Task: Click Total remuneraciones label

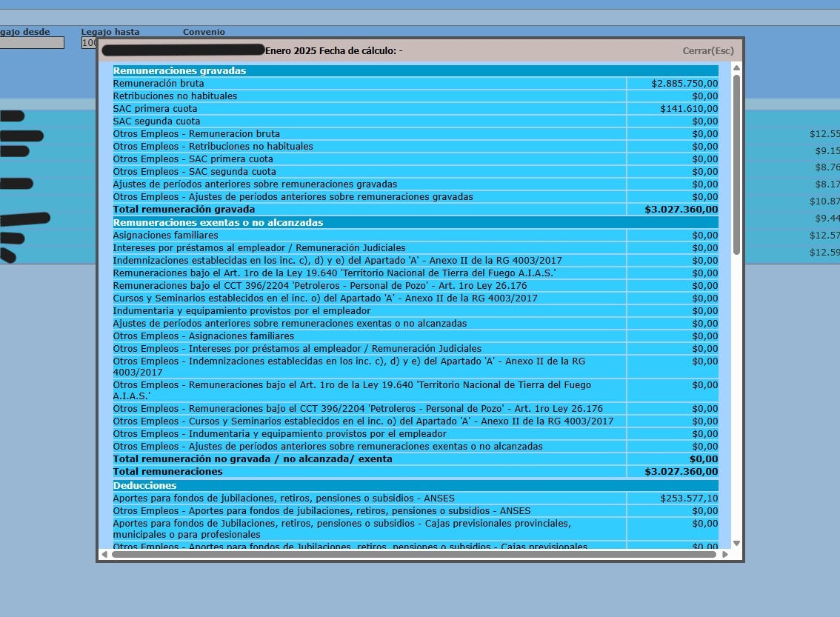Action: point(167,471)
